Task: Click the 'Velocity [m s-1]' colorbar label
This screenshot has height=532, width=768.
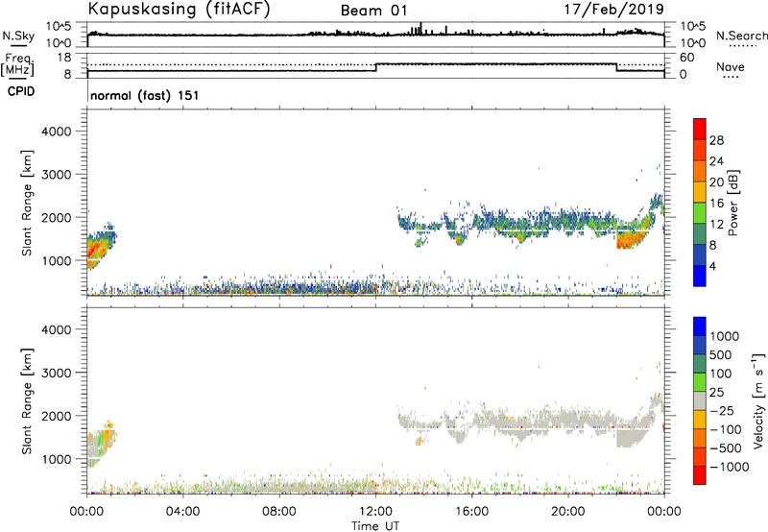Action: pyautogui.click(x=758, y=400)
